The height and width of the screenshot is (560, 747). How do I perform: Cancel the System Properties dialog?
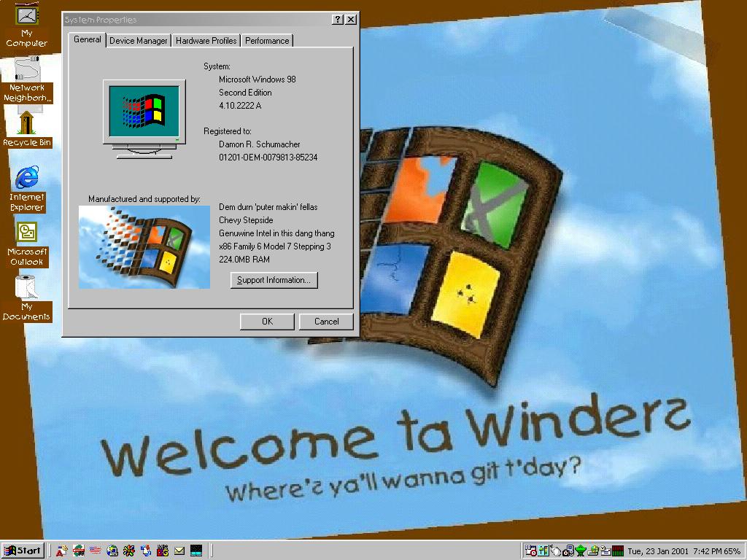click(326, 322)
